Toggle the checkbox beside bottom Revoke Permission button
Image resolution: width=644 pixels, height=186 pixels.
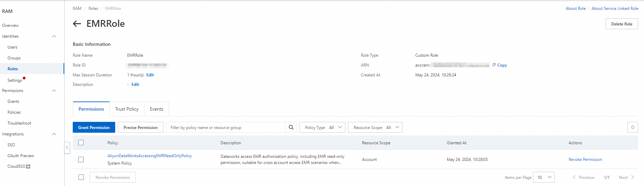pyautogui.click(x=81, y=177)
